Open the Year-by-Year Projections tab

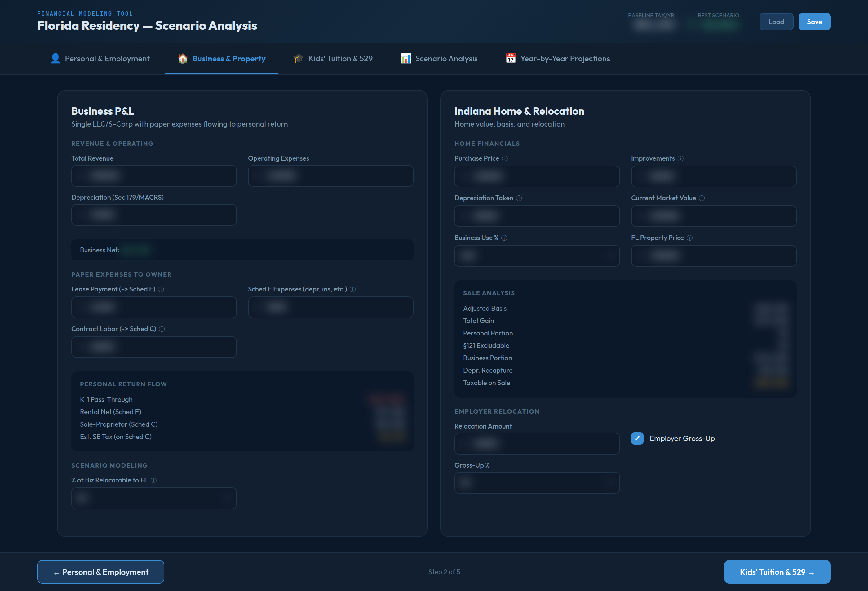tap(565, 58)
